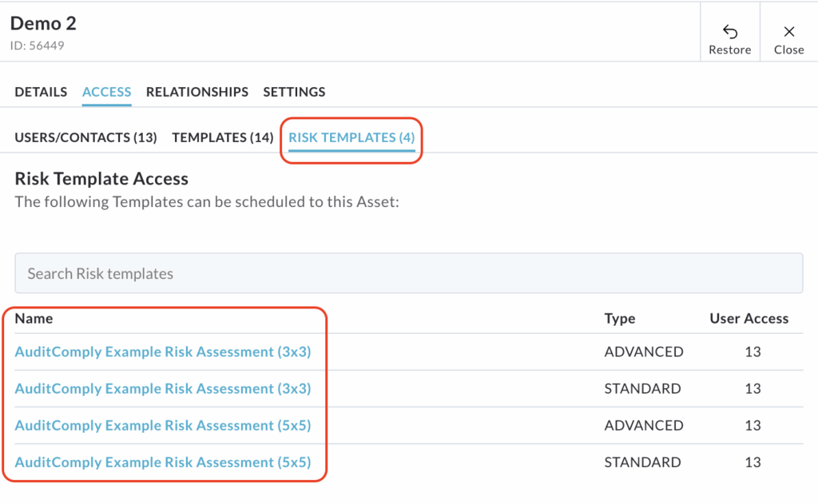Close the Demo 2 asset panel
The width and height of the screenshot is (818, 504).
click(788, 32)
